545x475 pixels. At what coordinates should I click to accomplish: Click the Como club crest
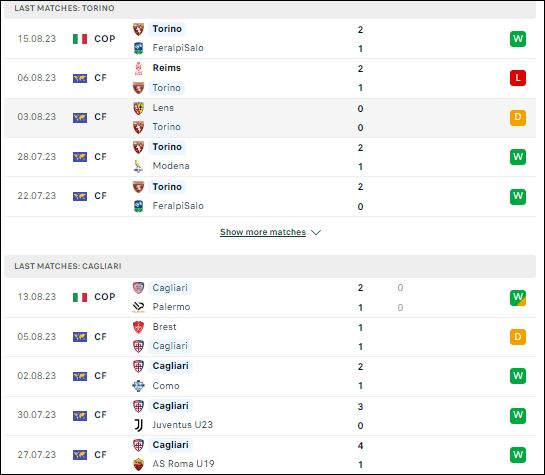point(138,386)
